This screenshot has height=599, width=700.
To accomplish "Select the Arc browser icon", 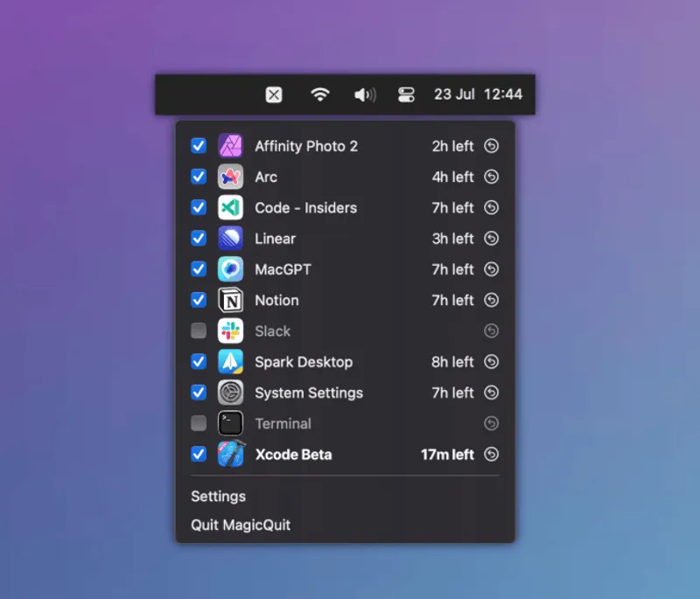I will [230, 177].
